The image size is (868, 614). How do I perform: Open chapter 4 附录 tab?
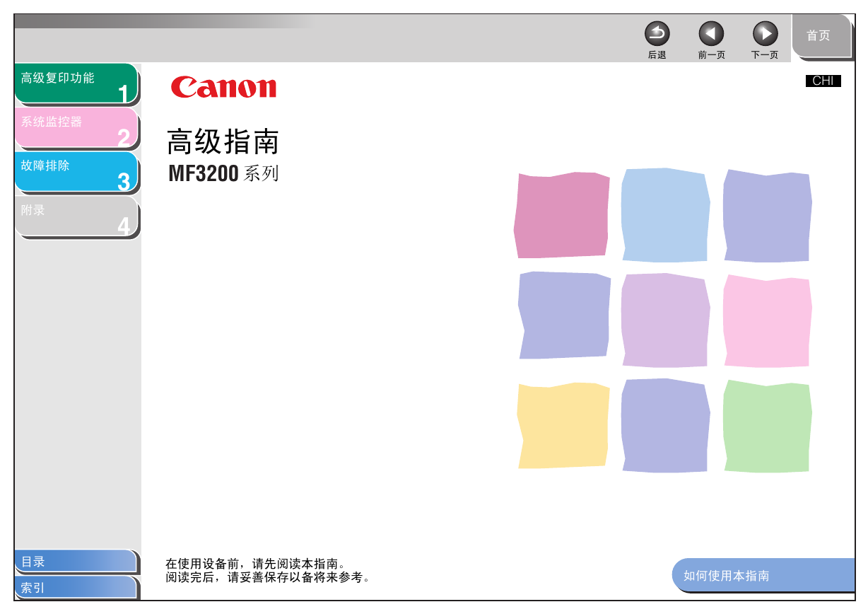pos(76,216)
